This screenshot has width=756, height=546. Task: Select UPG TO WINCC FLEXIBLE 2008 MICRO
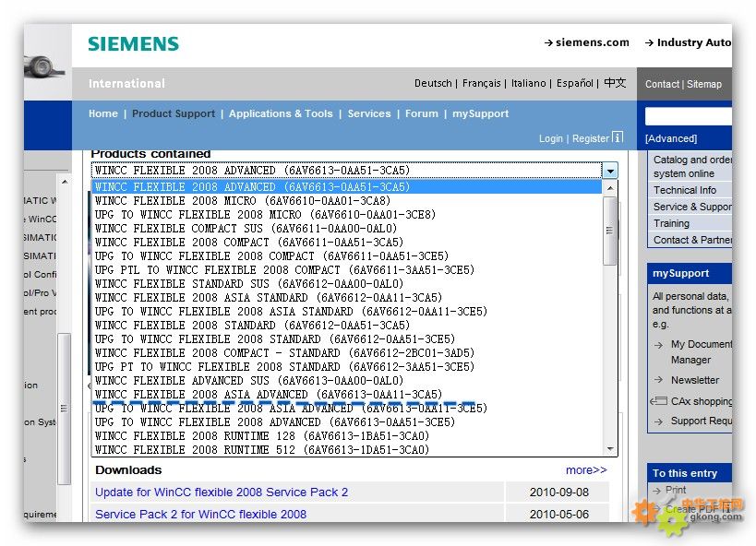tap(347, 215)
